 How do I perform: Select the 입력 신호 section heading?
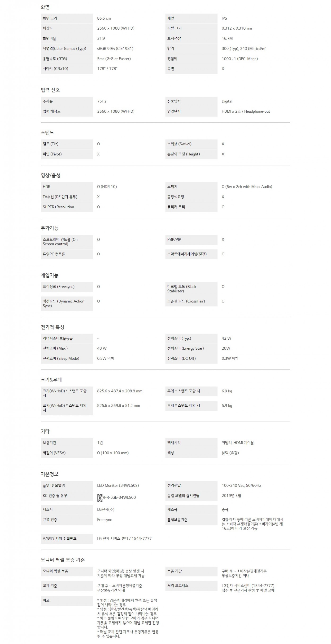click(x=50, y=90)
